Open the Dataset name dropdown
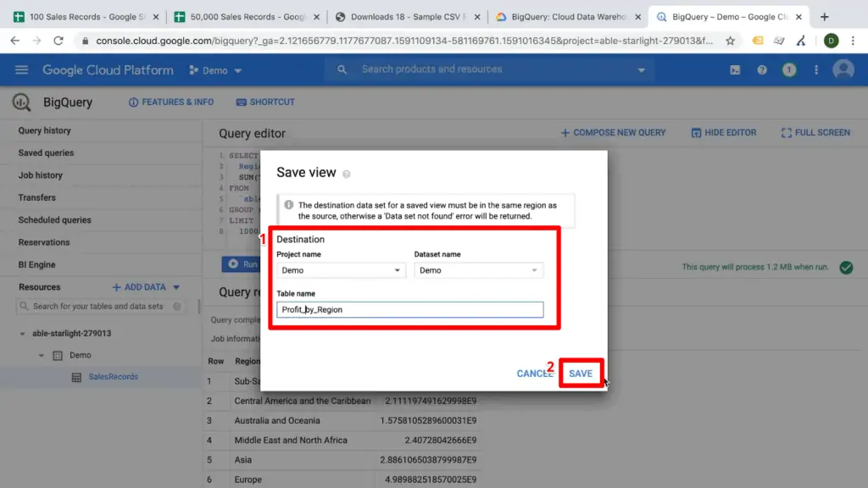Viewport: 868px width, 488px height. (x=479, y=269)
